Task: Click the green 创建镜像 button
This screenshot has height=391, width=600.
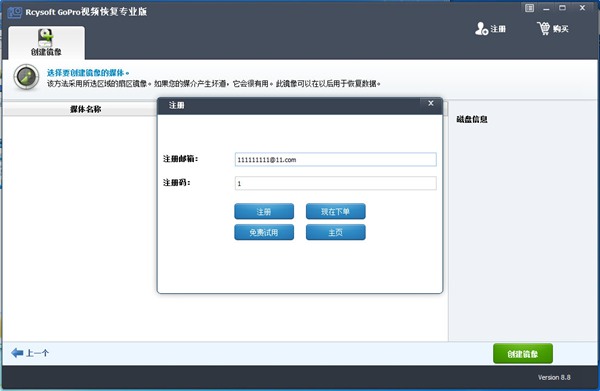Action: (x=523, y=354)
